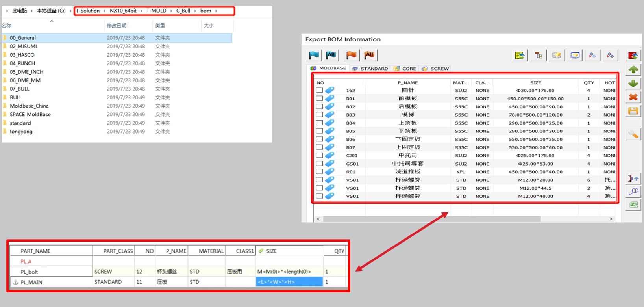Switch to the STANDARD tab
Screen dimensions: 644x307
[370, 69]
